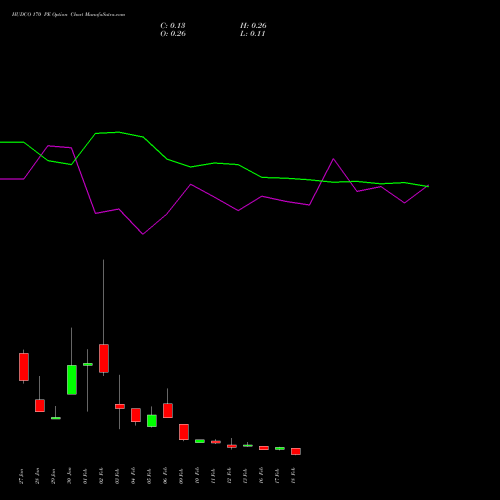Click the 17 Feb date label
Viewport: 500px width, 500px height.
pos(278,476)
